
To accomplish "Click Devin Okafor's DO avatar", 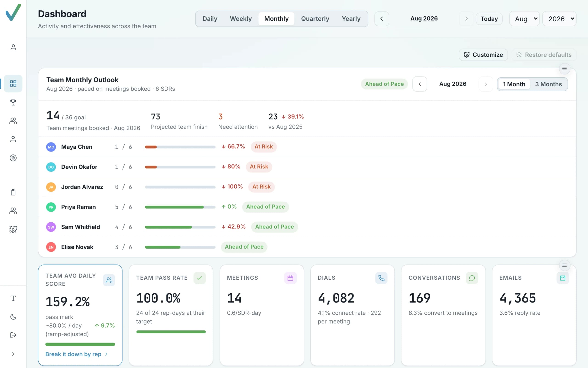I will [x=51, y=167].
